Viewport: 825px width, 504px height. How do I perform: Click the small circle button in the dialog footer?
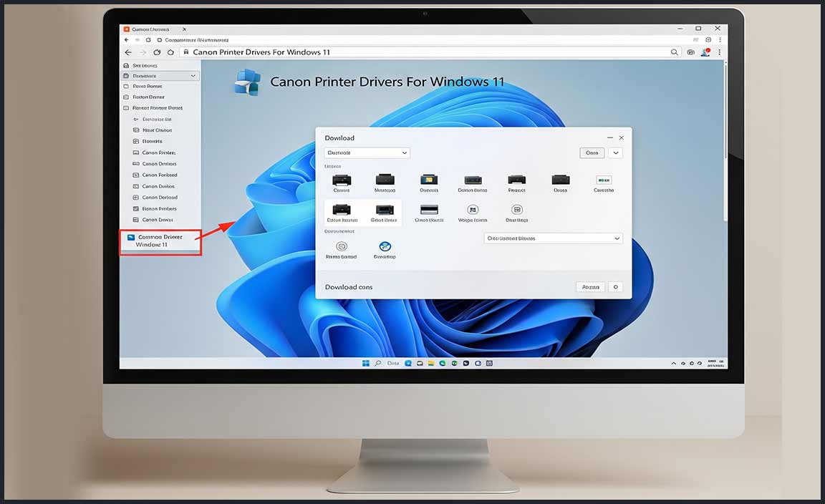click(616, 287)
